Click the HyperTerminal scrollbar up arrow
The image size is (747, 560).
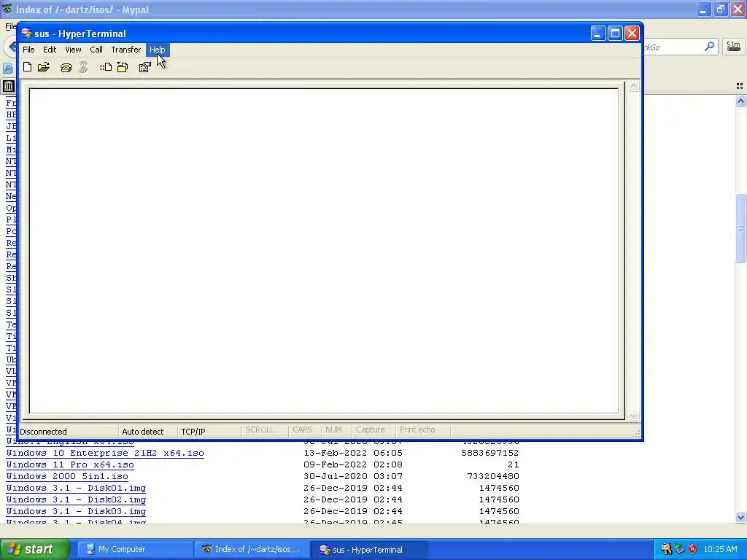click(633, 86)
